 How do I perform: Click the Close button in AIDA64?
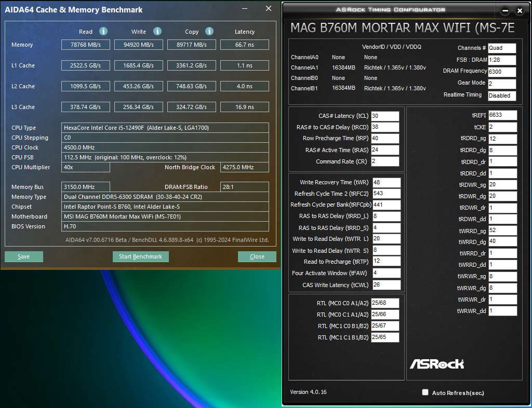pos(257,256)
